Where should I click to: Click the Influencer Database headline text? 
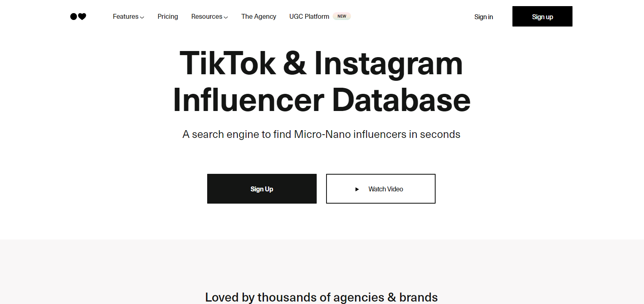point(322,100)
